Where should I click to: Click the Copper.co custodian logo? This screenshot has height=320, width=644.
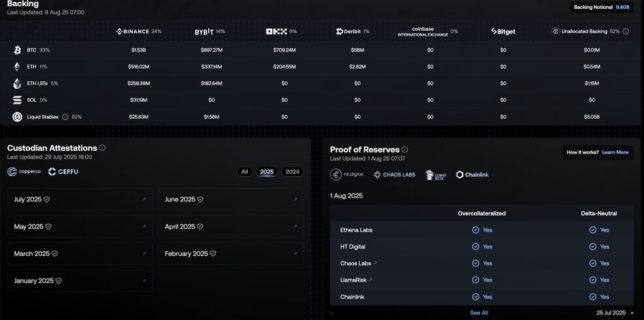tap(25, 172)
